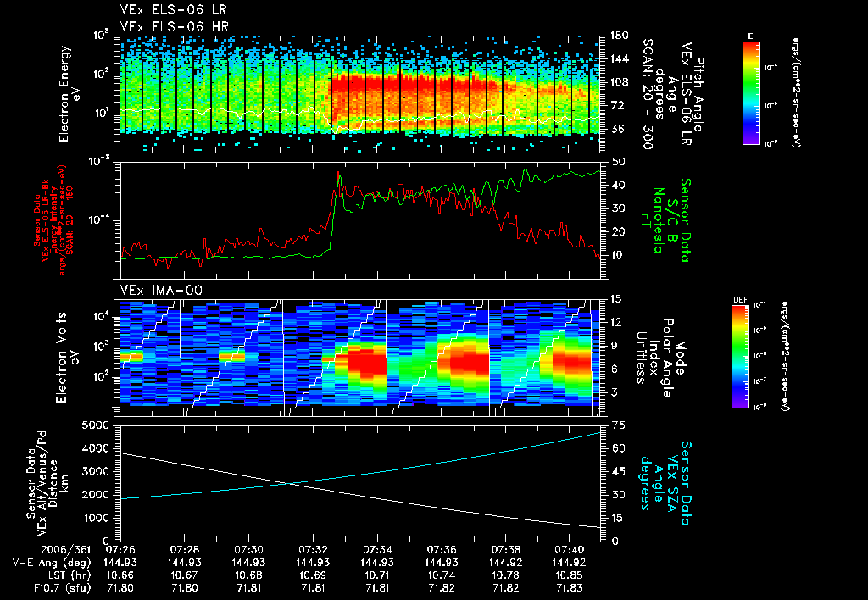868x600 pixels.
Task: Click the 36 pitch angle axis tick
Action: [618, 129]
